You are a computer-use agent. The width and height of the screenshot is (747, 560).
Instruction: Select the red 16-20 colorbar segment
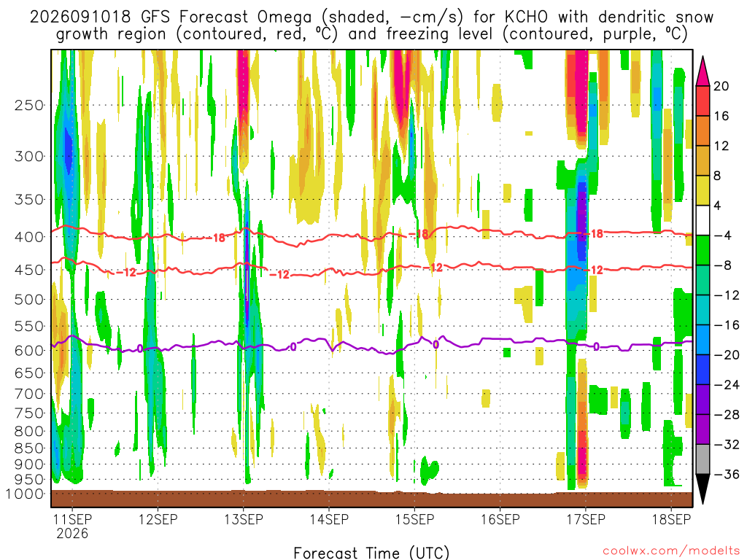(703, 101)
